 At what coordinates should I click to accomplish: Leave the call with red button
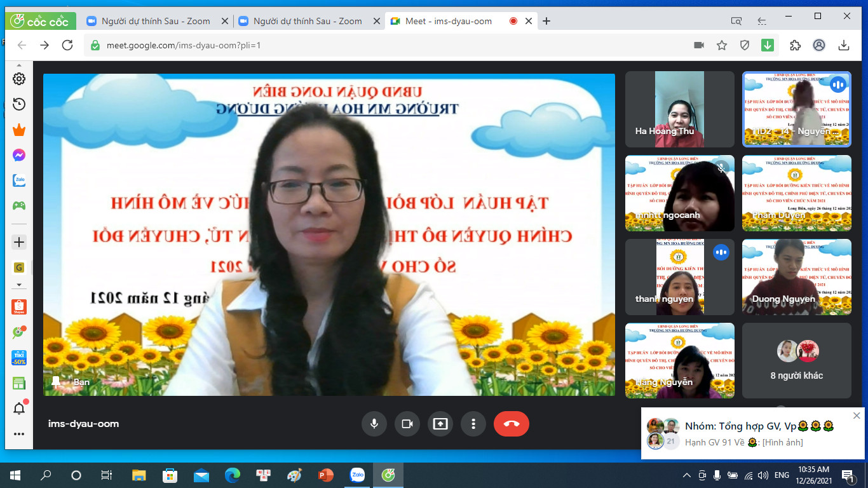pos(512,424)
